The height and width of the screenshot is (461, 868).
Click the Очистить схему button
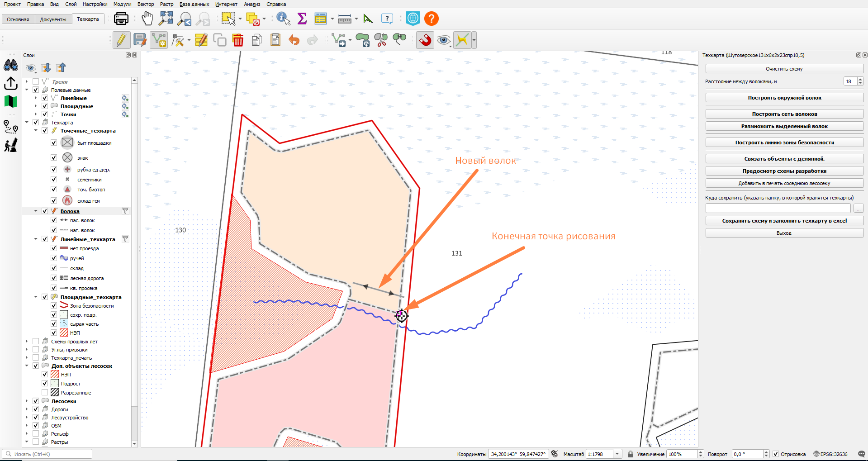click(784, 69)
